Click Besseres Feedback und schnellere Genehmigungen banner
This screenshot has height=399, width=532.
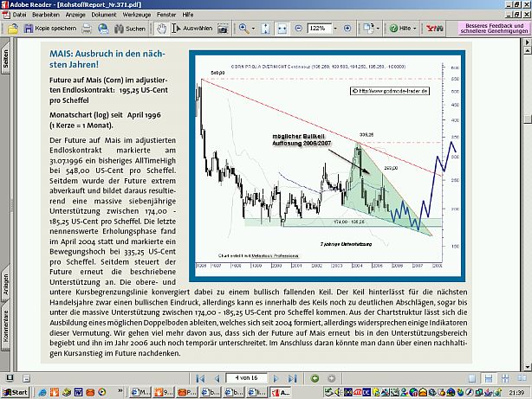tap(495, 29)
